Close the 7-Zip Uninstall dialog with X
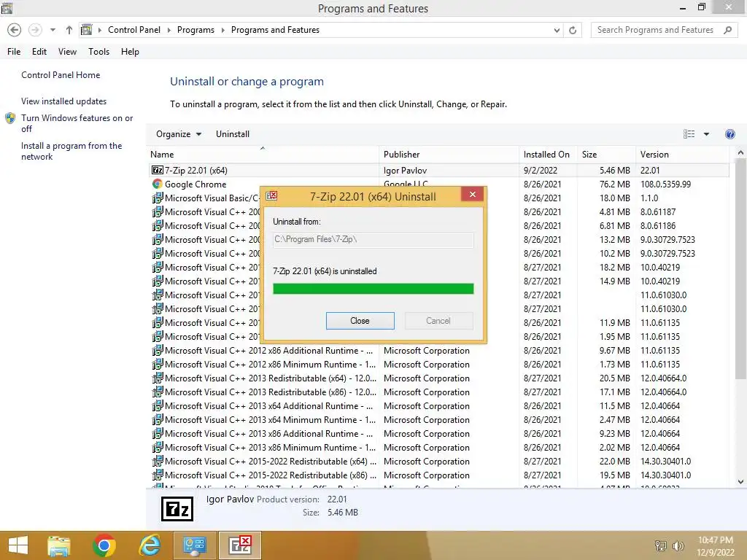This screenshot has height=560, width=747. (472, 194)
